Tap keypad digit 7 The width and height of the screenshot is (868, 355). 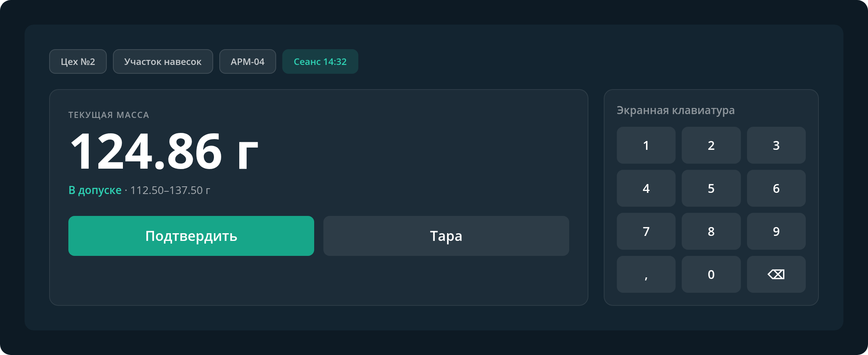646,231
